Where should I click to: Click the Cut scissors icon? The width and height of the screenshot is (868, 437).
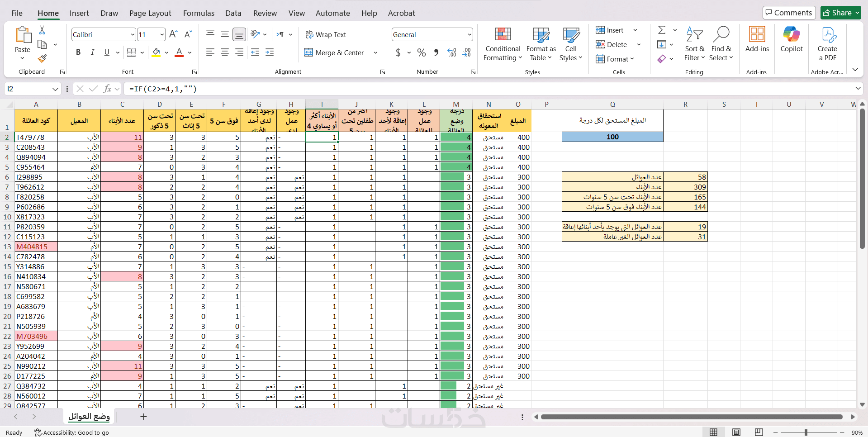pos(42,30)
